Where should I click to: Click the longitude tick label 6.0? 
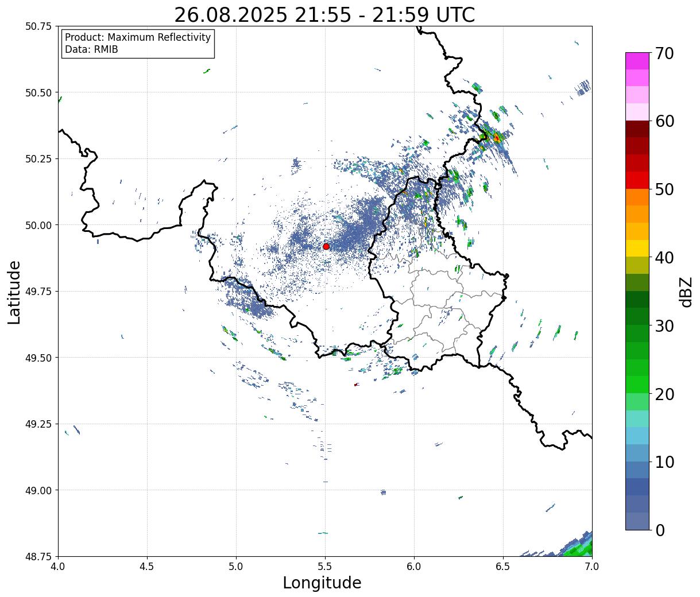(414, 567)
